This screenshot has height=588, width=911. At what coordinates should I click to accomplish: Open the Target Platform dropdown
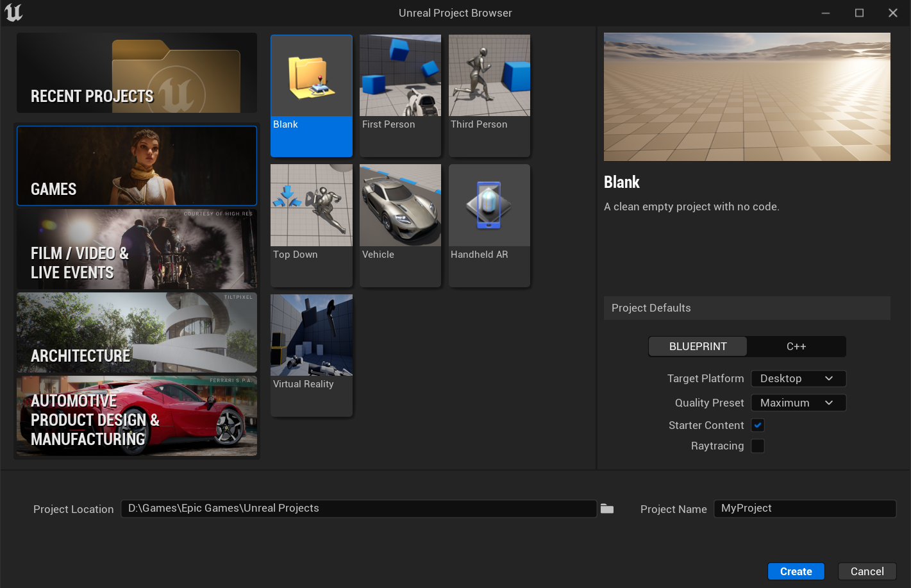(x=798, y=378)
